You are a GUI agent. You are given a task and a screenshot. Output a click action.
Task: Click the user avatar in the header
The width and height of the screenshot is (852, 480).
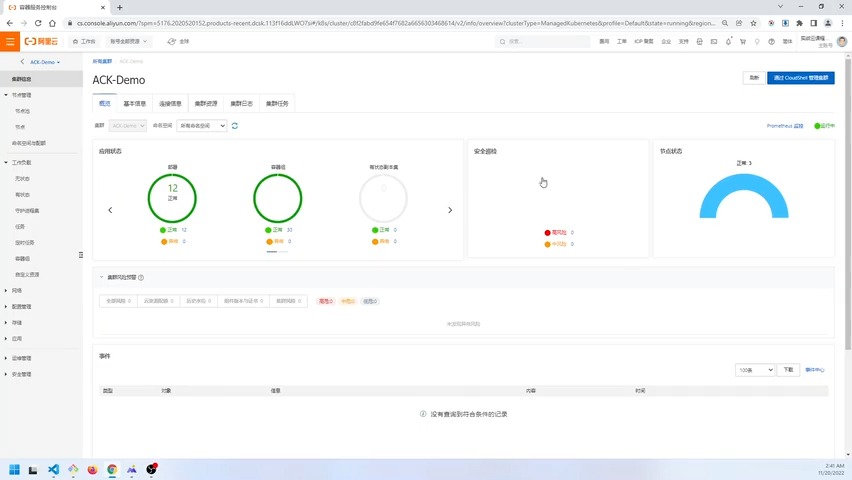[842, 41]
